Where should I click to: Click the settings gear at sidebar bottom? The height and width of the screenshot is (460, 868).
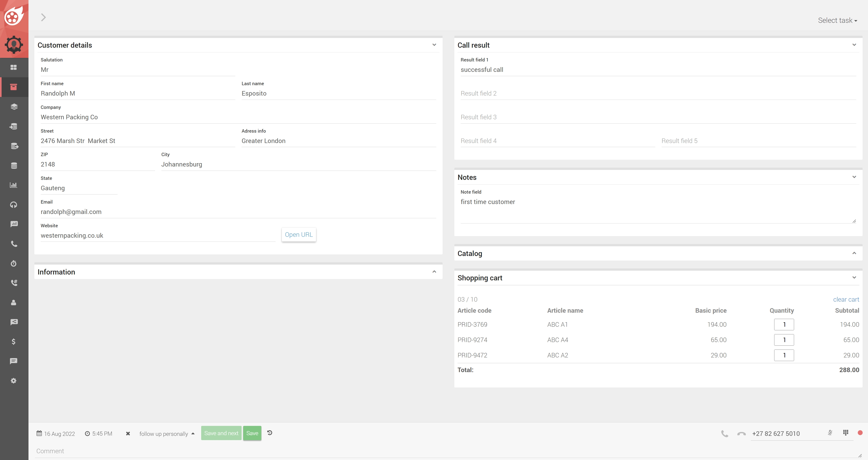(14, 380)
